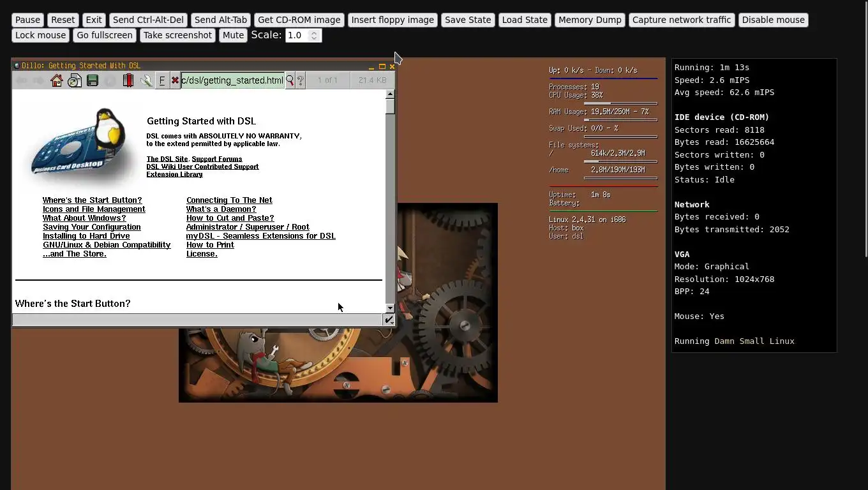Click the 1 of 1 image counter
Viewport: 868px width, 490px height.
click(327, 80)
